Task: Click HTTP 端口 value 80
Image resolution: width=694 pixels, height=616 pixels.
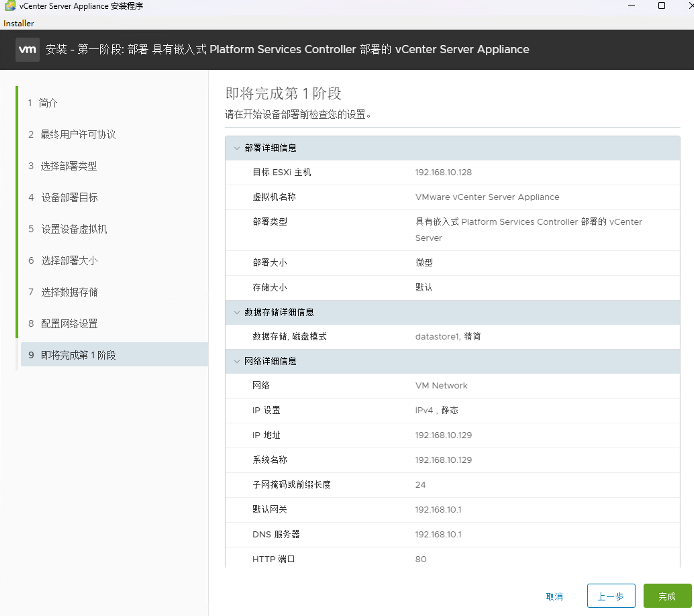Action: click(x=421, y=559)
